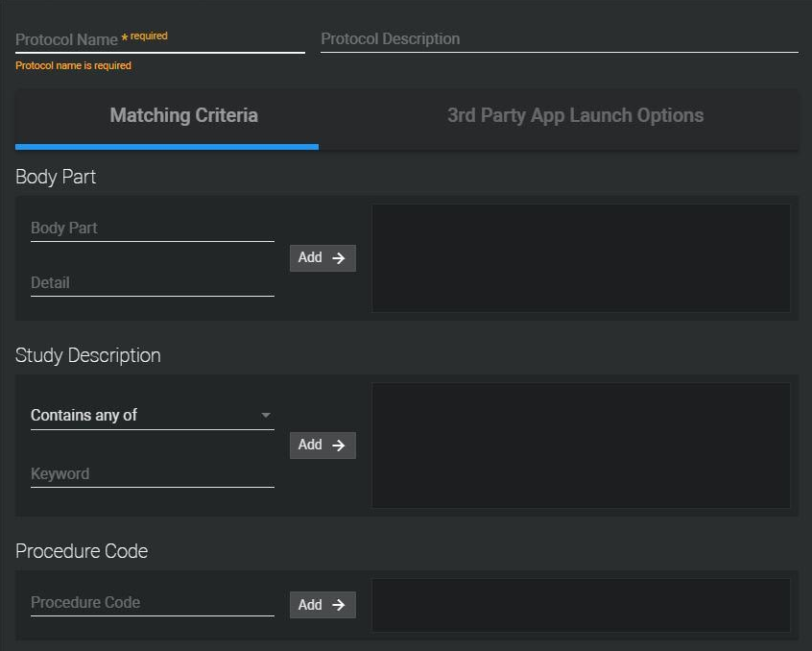Open the 3rd Party App Launch Options tab
The image size is (812, 651).
[x=575, y=116]
